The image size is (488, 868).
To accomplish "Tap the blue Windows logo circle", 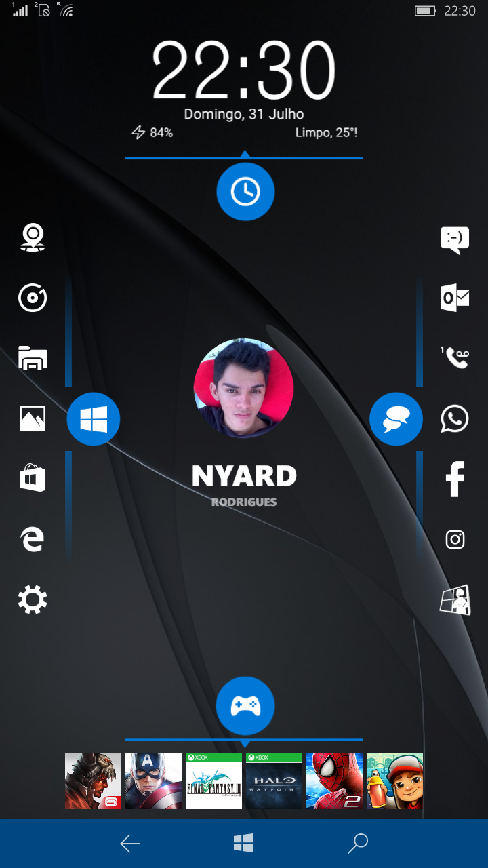I will (94, 420).
